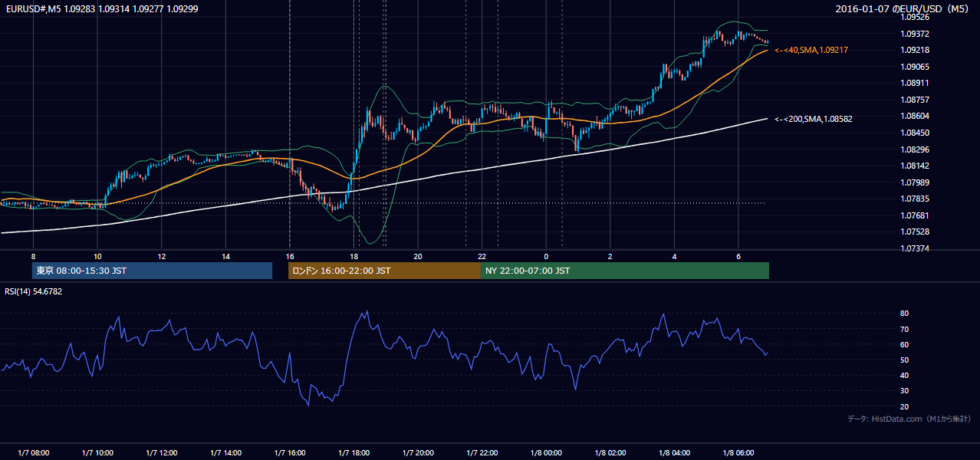The image size is (980, 460).
Task: Click hour label 4 under price chart
Action: coord(674,256)
